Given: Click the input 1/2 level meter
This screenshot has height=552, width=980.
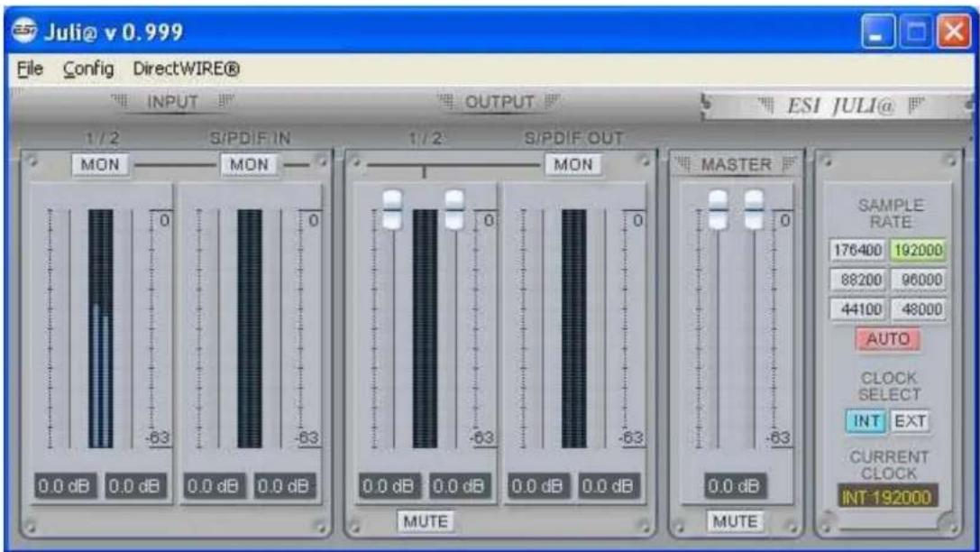Looking at the screenshot, I should pos(101,328).
